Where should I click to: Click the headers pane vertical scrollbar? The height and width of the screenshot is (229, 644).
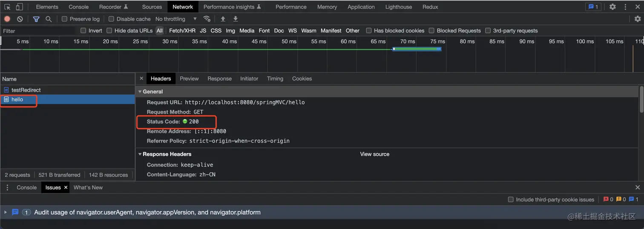tap(641, 99)
